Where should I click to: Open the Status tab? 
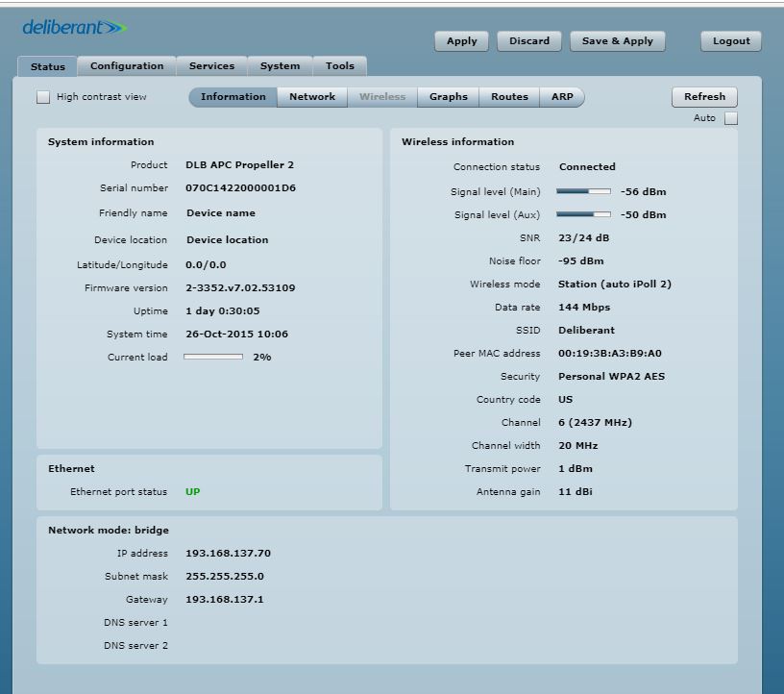(48, 66)
